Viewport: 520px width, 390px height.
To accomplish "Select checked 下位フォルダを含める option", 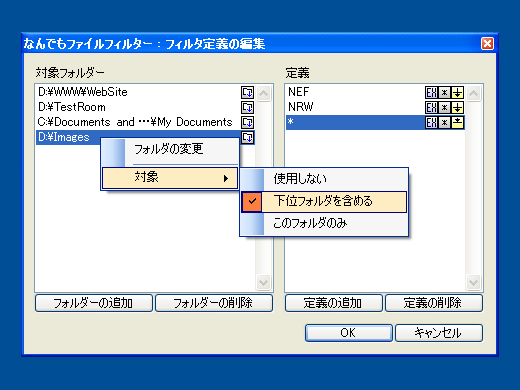I will coord(324,201).
